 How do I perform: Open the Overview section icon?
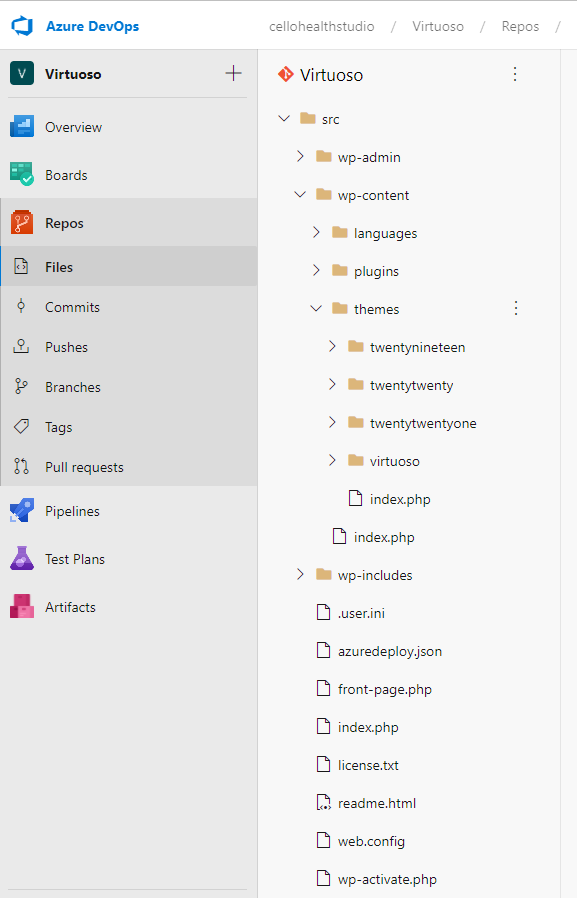click(x=22, y=127)
